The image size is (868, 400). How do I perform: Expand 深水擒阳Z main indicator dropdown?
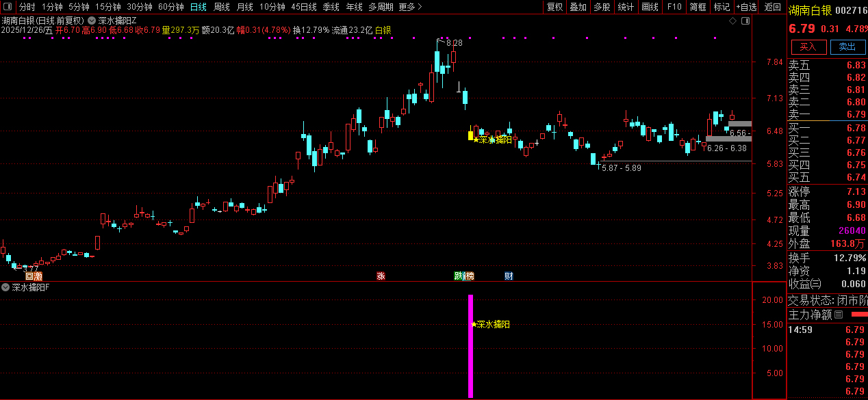point(92,21)
